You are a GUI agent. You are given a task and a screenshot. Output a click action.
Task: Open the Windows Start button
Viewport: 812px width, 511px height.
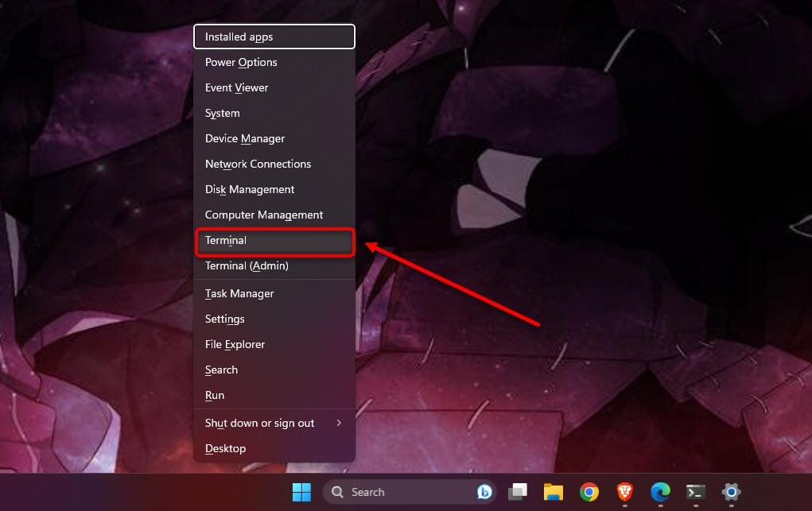pyautogui.click(x=301, y=492)
